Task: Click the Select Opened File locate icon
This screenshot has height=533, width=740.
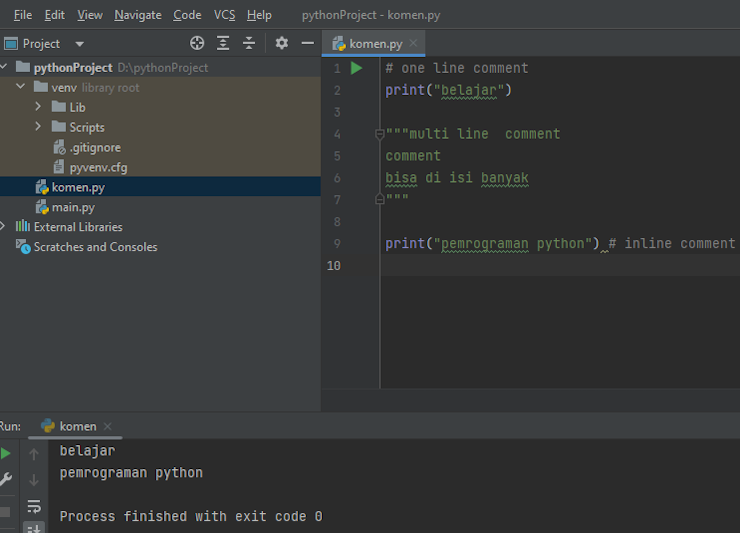Action: pos(197,43)
